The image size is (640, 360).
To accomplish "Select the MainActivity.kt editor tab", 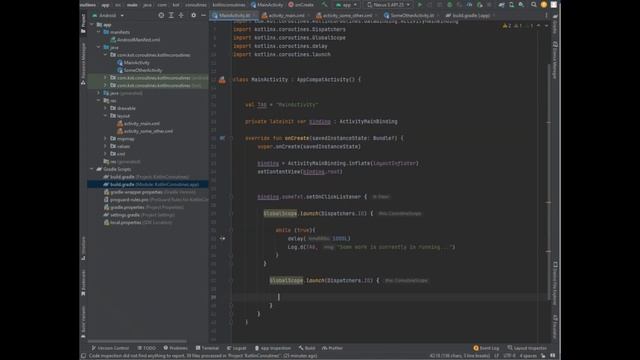I will click(x=234, y=16).
